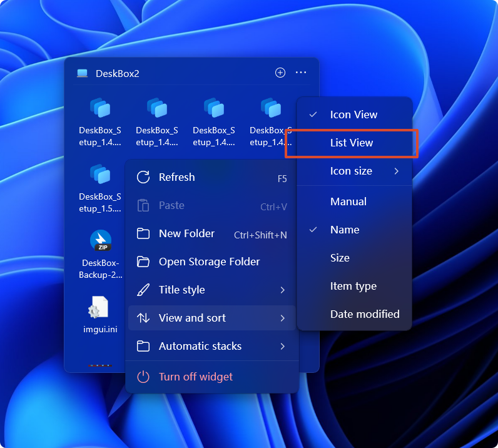Screen dimensions: 498x448
Task: Expand the Automatic stacks submenu arrow
Action: coord(282,347)
